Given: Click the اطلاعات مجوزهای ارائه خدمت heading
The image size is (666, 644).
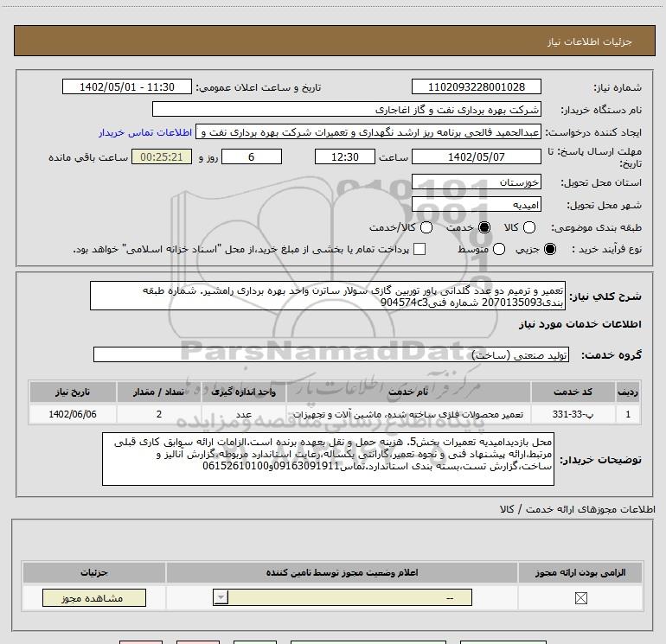Looking at the screenshot, I should pyautogui.click(x=577, y=509).
